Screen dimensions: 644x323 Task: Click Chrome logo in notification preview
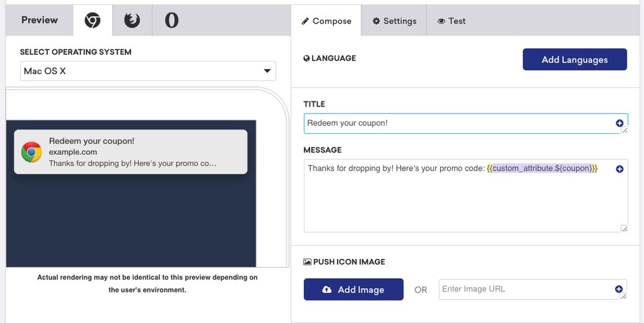click(32, 152)
